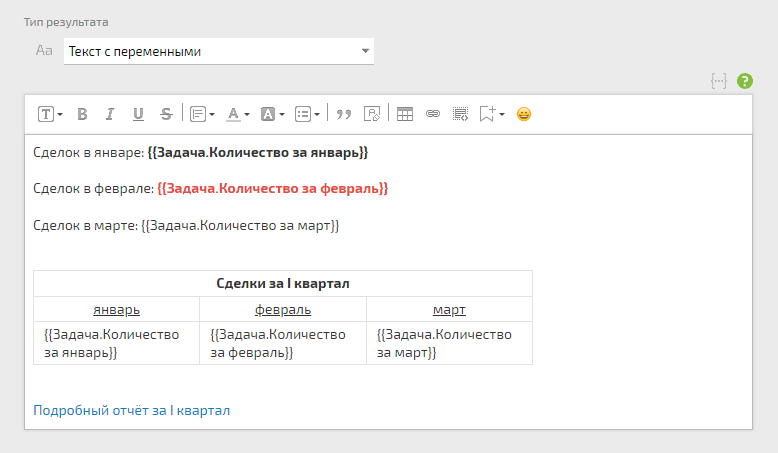Click the insert variable braces icon
Screen dimensions: 778x453
pos(718,80)
